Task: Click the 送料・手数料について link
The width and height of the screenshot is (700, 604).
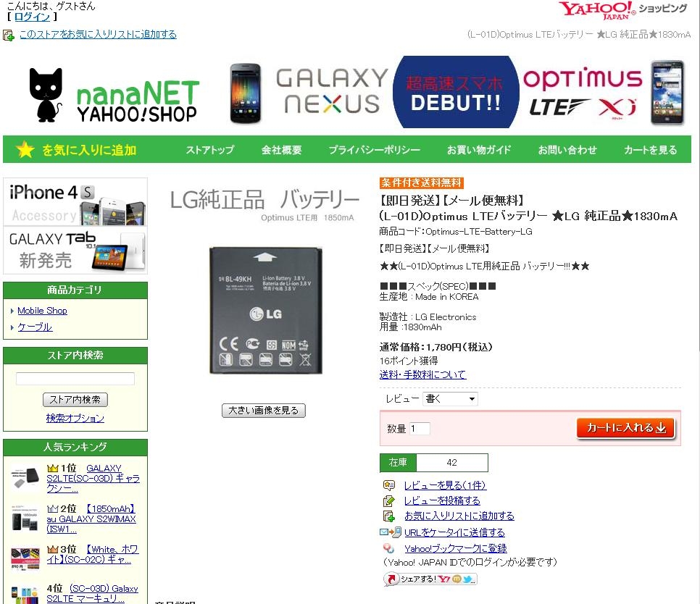Action: [x=422, y=374]
